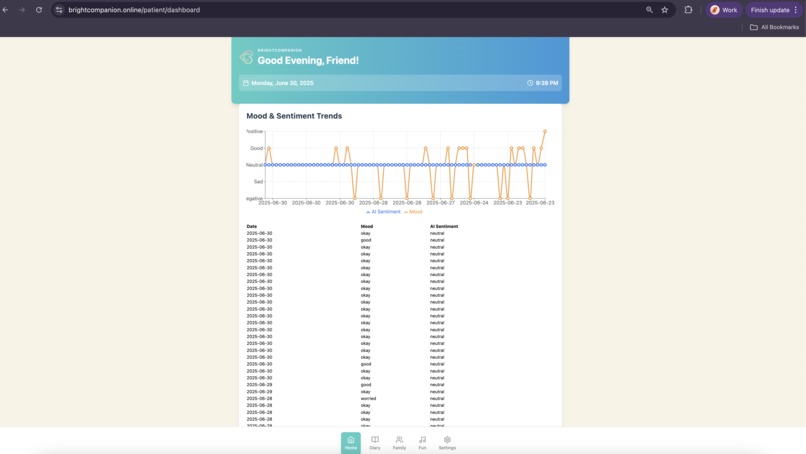Click the Good Evening, Friend! greeting
806x454 pixels.
tap(308, 61)
